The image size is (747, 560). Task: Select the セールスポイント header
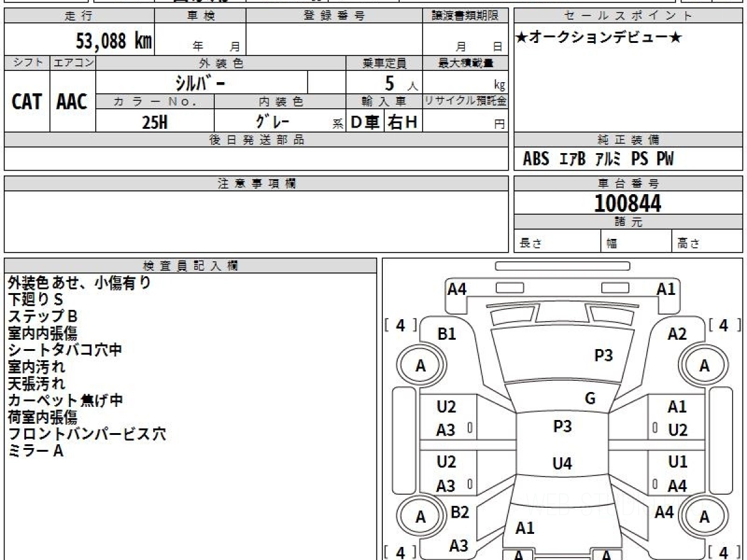(628, 16)
